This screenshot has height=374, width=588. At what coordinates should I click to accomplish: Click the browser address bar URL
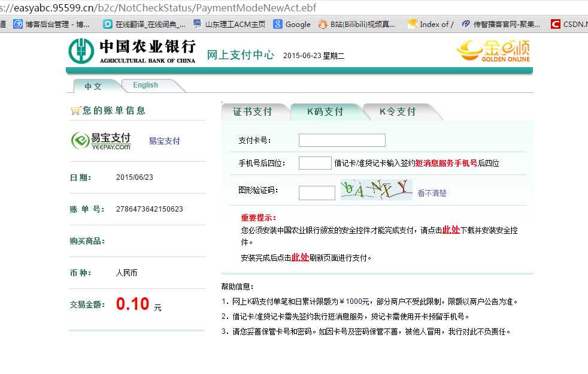pyautogui.click(x=158, y=8)
